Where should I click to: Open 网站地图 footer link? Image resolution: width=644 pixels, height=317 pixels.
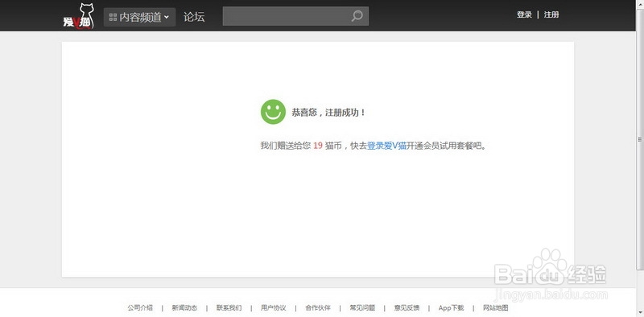pyautogui.click(x=495, y=307)
